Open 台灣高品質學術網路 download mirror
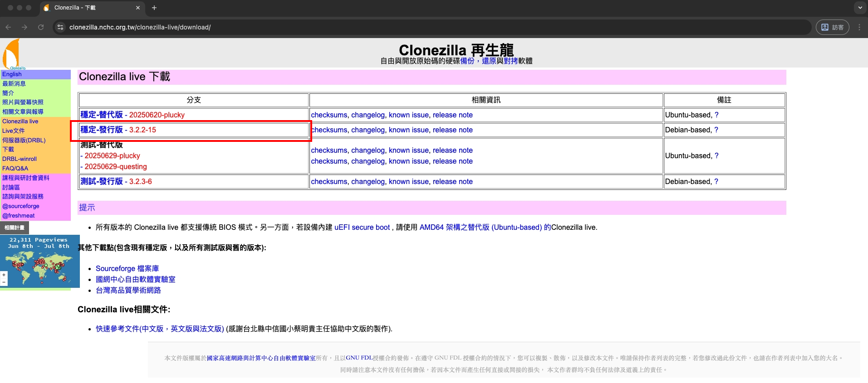The width and height of the screenshot is (868, 383). tap(128, 291)
